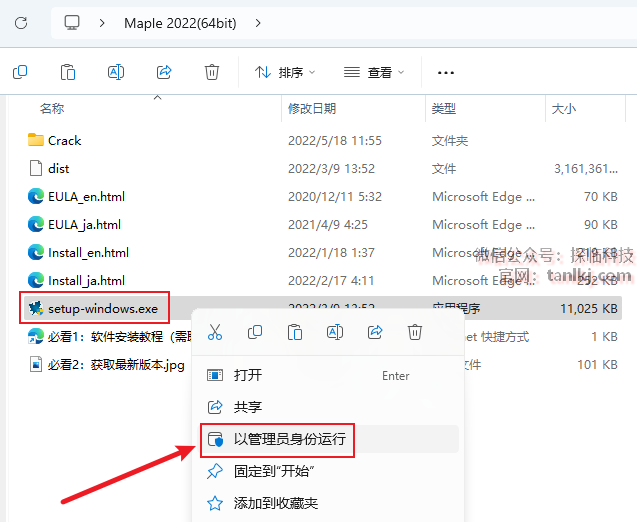Click the context menu Delete icon

[415, 332]
